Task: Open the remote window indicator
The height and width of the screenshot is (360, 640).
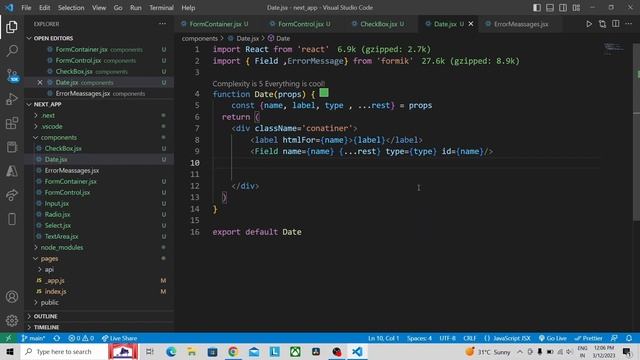Action: (x=8, y=338)
